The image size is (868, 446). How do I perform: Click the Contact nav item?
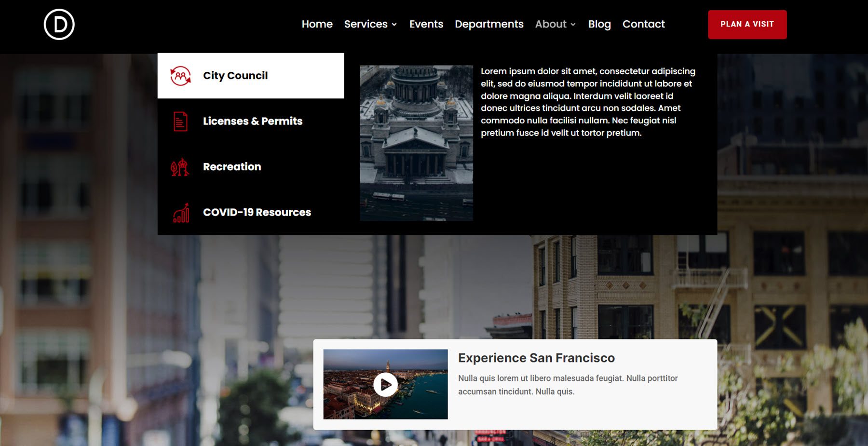click(643, 24)
